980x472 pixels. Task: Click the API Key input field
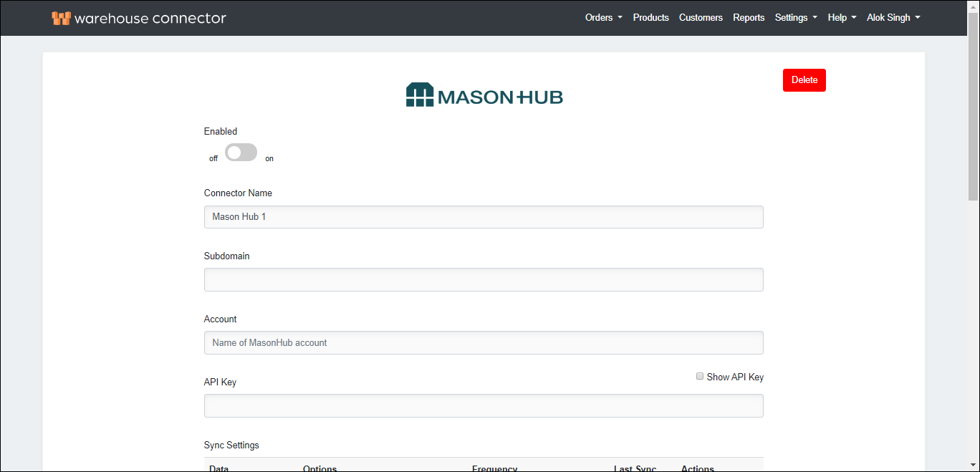[x=484, y=405]
